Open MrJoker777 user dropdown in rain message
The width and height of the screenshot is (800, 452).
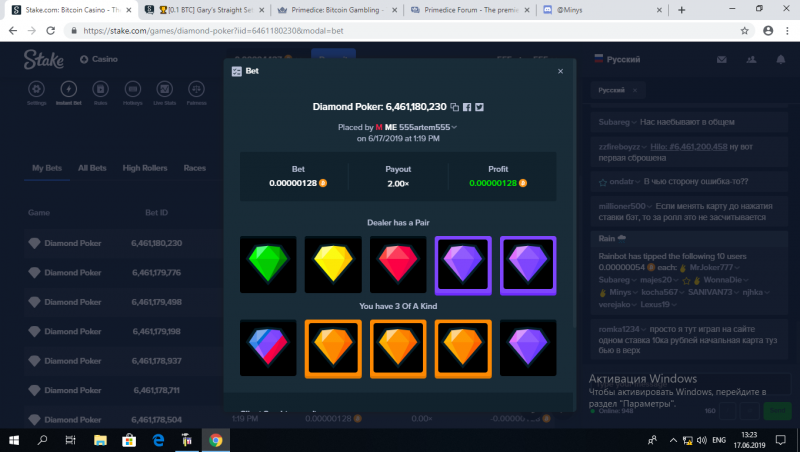(x=715, y=267)
